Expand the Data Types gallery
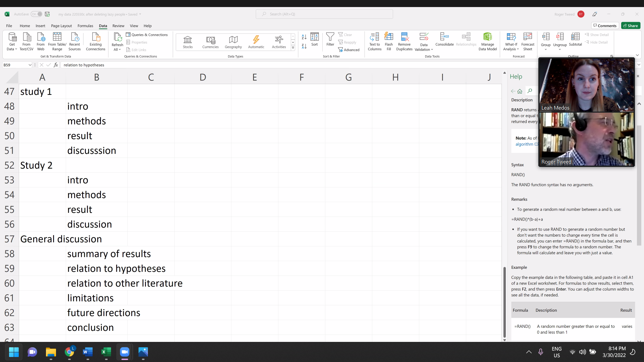 pos(293,48)
